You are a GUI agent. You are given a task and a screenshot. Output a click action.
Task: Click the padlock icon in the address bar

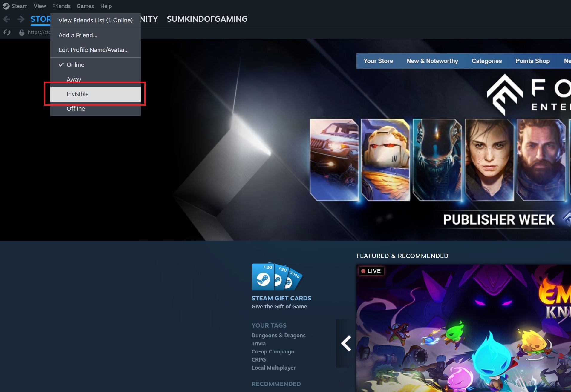22,32
